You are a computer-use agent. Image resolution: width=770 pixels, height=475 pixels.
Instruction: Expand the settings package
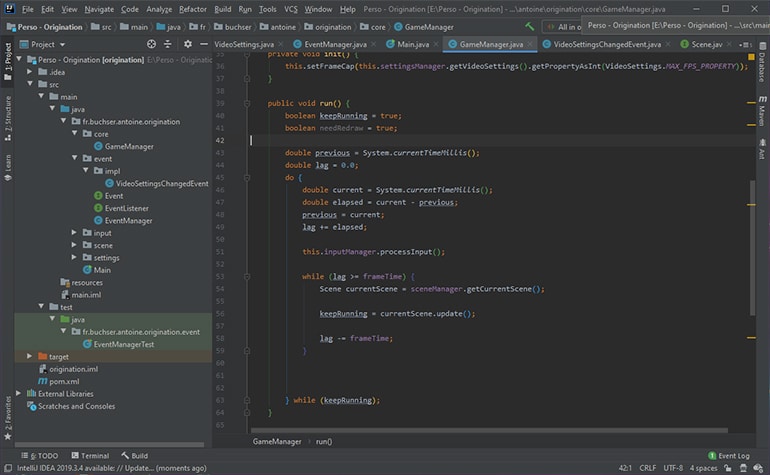[75, 257]
